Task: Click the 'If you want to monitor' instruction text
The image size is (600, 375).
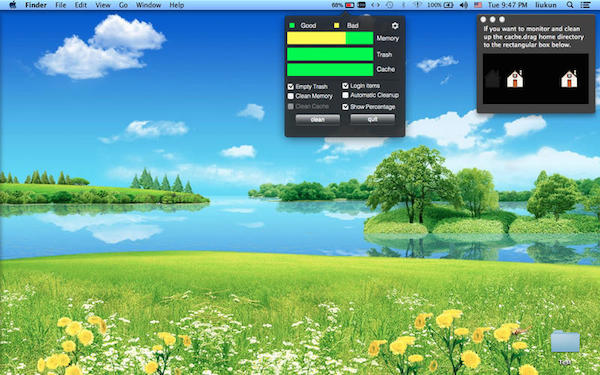Action: click(533, 37)
